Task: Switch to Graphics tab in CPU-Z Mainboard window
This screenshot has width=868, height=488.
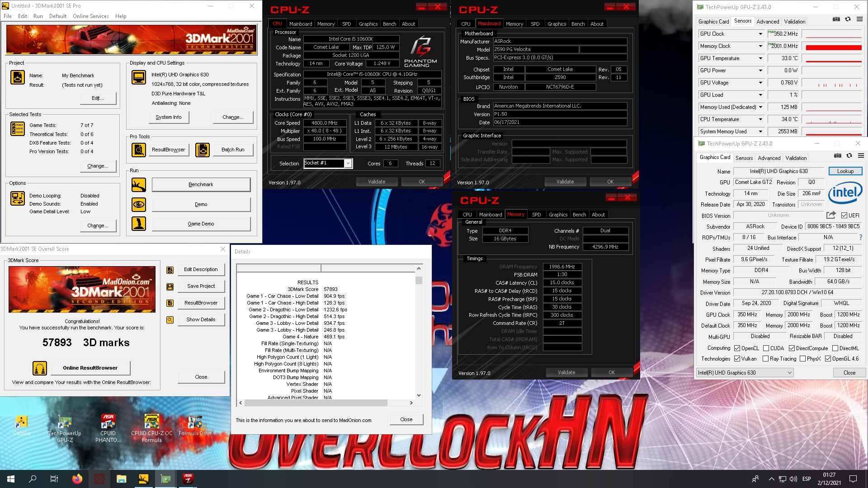Action: pos(557,24)
